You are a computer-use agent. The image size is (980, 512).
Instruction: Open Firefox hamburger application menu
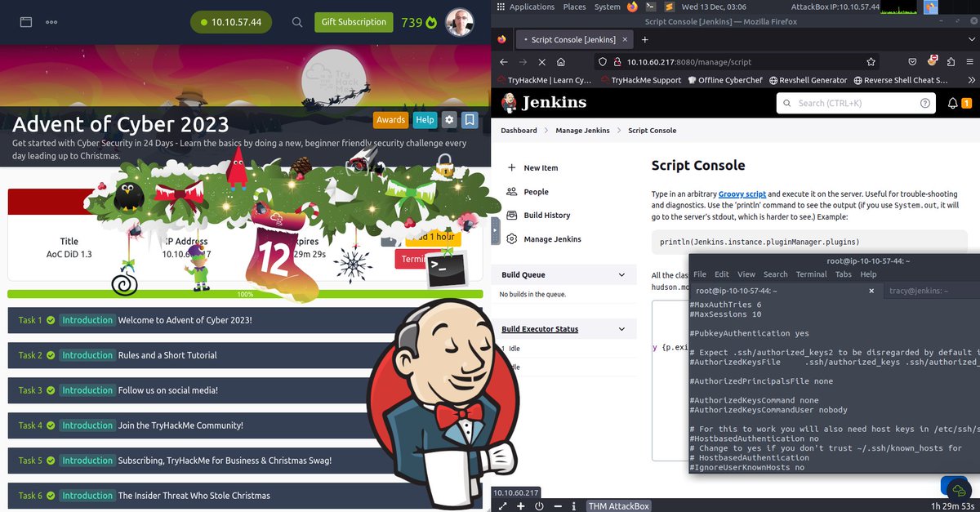point(969,62)
